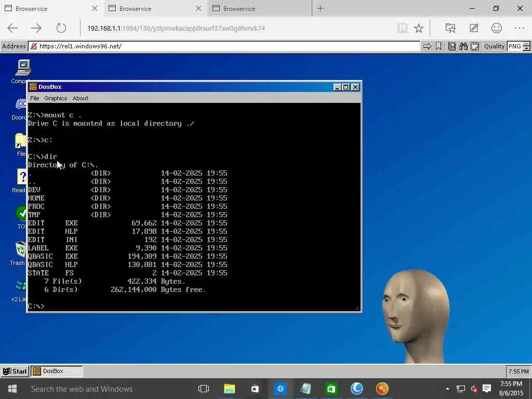Click the LABEL EXE line in DosBox
Image resolution: width=532 pixels, height=399 pixels.
point(128,248)
